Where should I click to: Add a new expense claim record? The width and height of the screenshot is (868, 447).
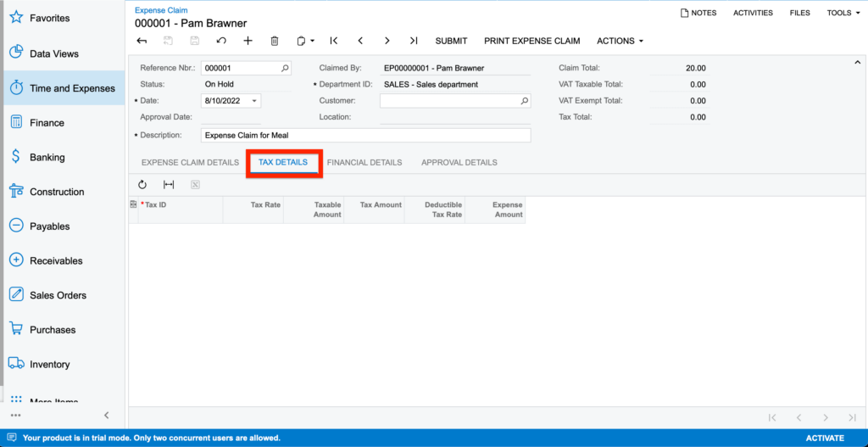click(x=248, y=41)
